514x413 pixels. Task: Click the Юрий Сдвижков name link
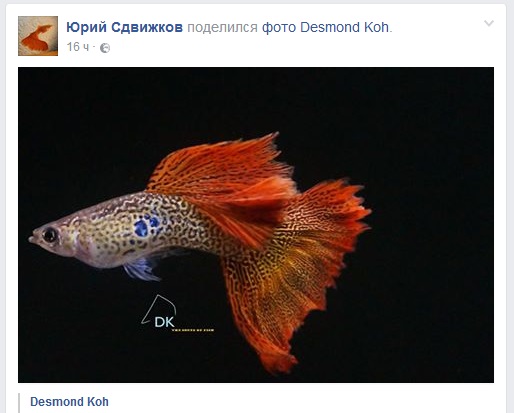[x=124, y=27]
